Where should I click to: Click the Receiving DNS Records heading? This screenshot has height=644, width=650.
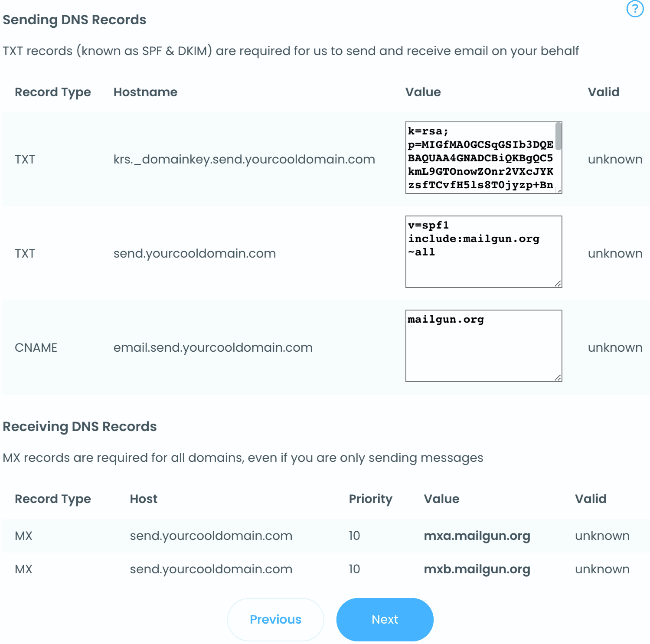(x=80, y=426)
